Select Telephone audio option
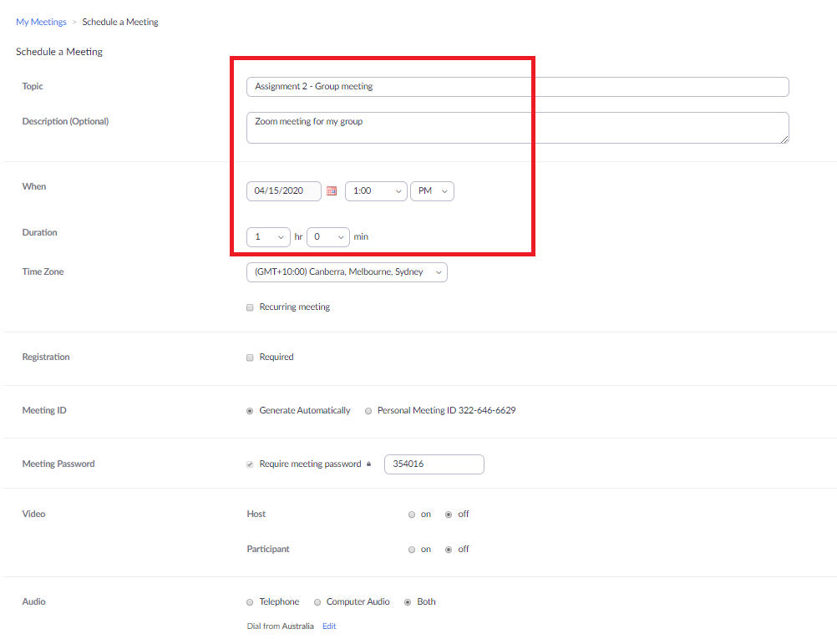Screen dimensions: 837x644 [x=250, y=602]
